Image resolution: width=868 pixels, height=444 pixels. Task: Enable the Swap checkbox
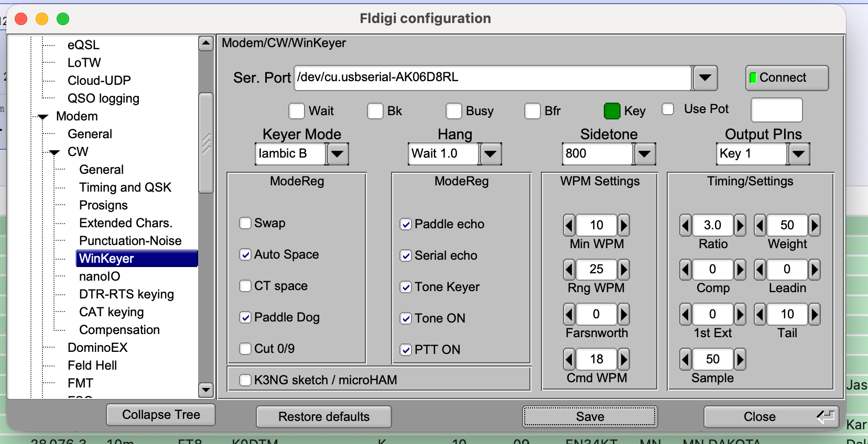coord(245,223)
